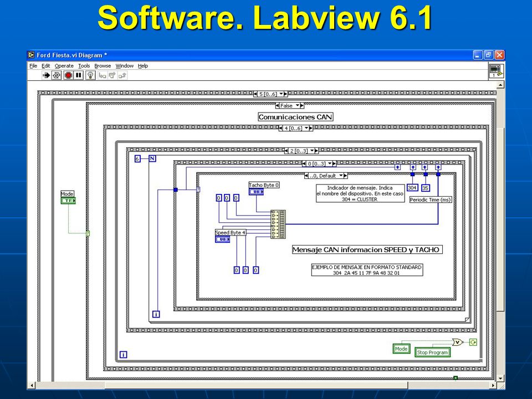
Task: Select the For Loop iteration terminal i
Action: (x=156, y=314)
